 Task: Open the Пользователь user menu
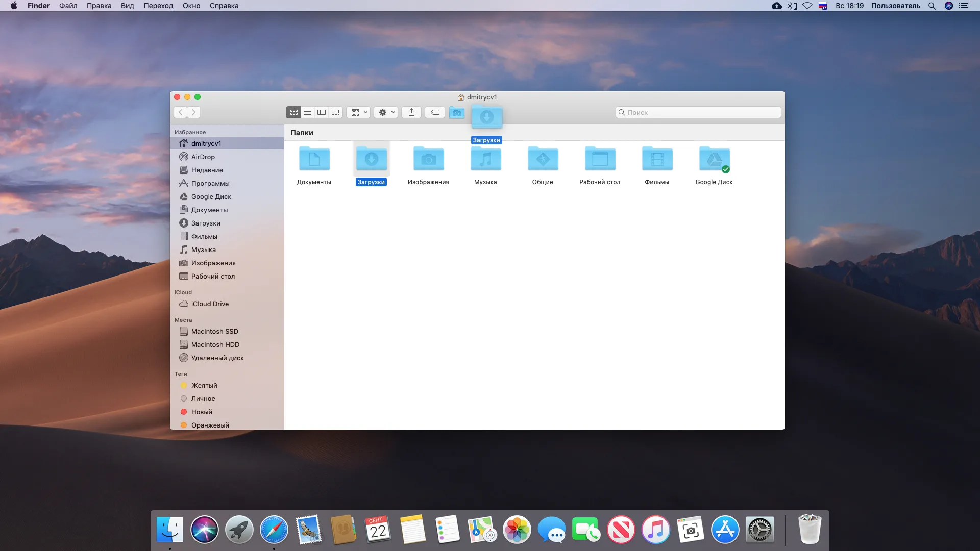(895, 6)
